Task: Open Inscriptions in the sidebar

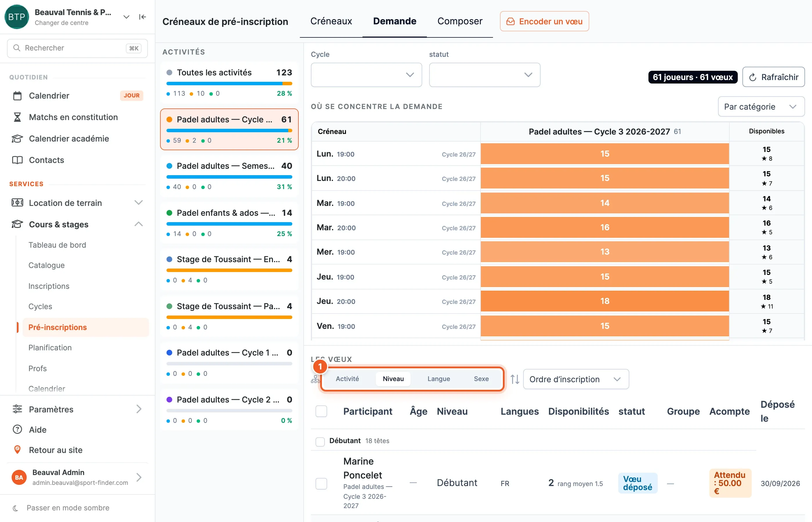Action: point(49,286)
